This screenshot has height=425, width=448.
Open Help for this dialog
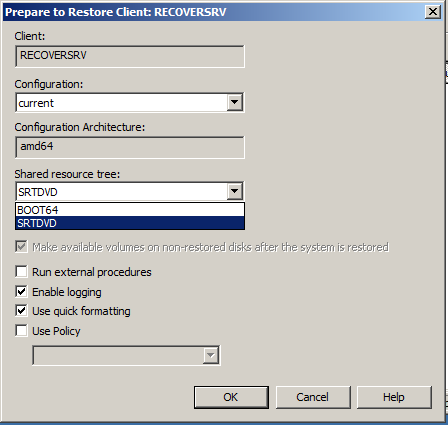point(394,397)
